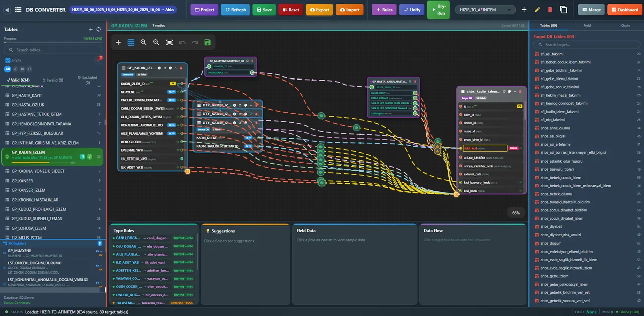Viewport: 644px width, 316px height.
Task: Click the Tables progress bar
Action: click(53, 42)
